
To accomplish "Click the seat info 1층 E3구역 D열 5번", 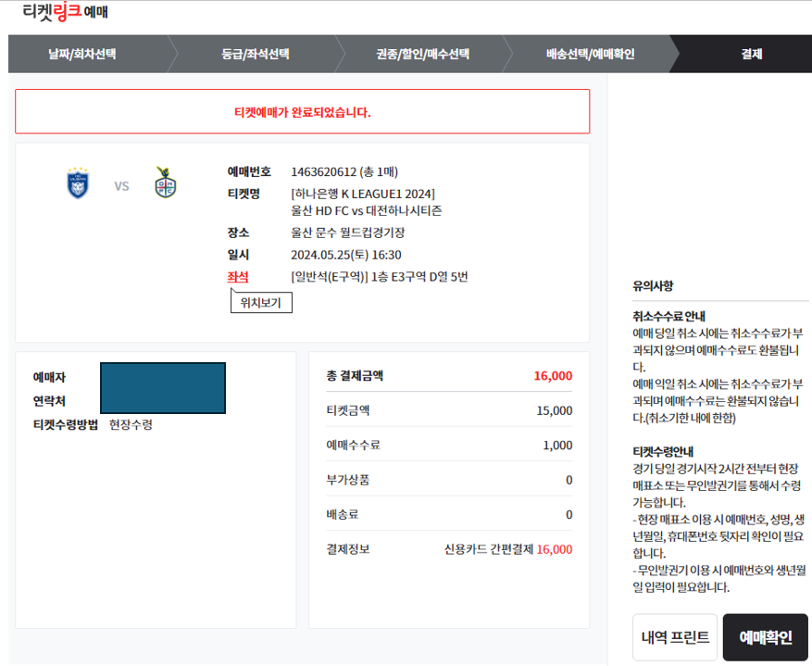I will click(419, 277).
